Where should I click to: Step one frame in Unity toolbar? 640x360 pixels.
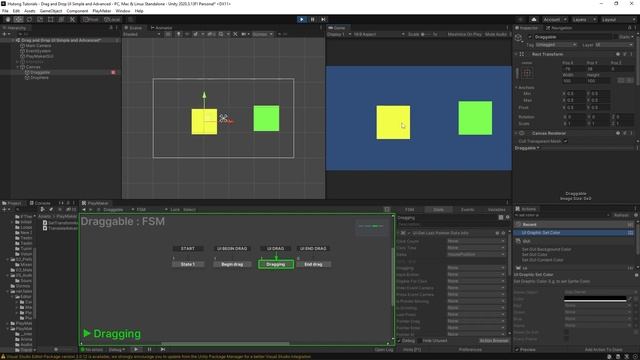323,19
